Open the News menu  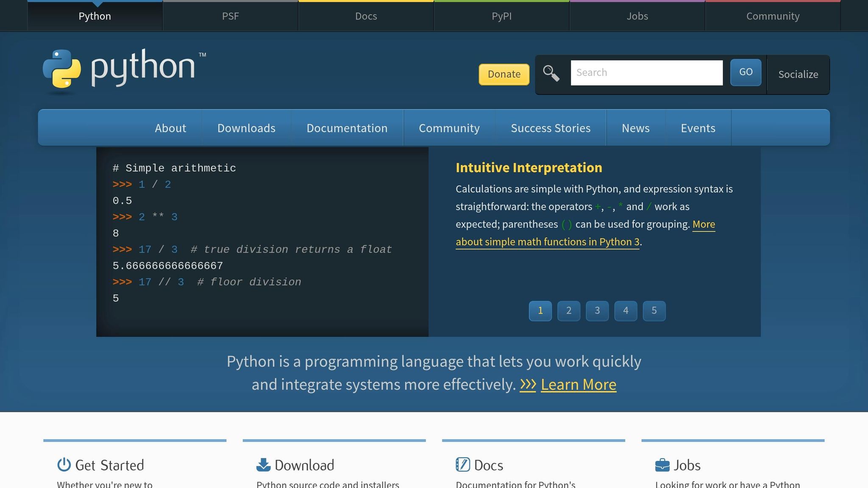click(636, 128)
